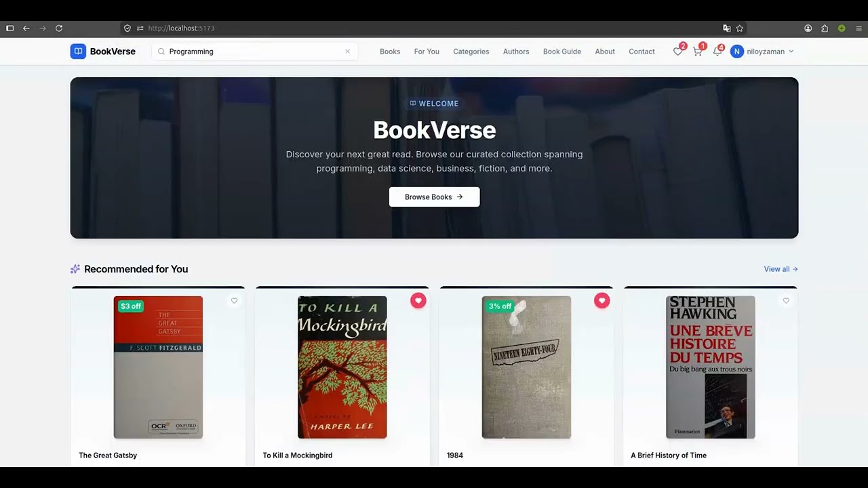Screen dimensions: 868x488
Task: Click the $3 off badge
Action: click(x=131, y=306)
